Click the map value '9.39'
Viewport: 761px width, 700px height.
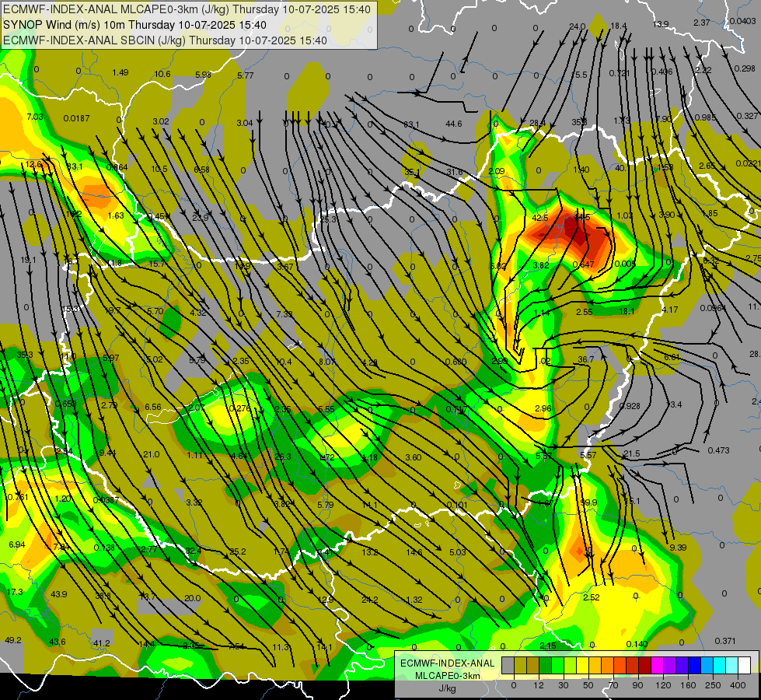coord(678,548)
